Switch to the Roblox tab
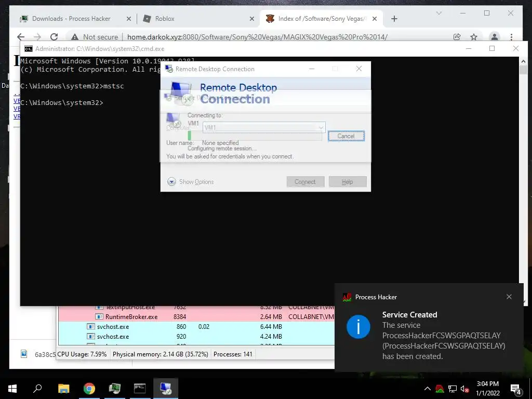 click(x=165, y=19)
